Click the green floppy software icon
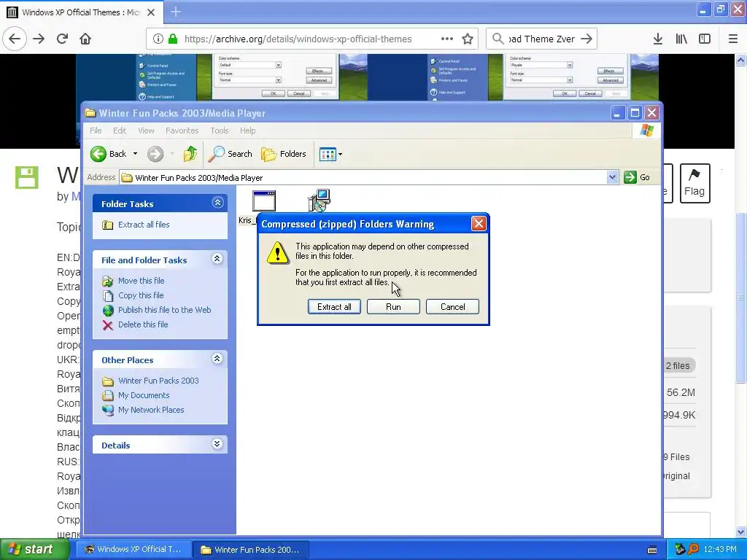747x560 pixels. (27, 177)
